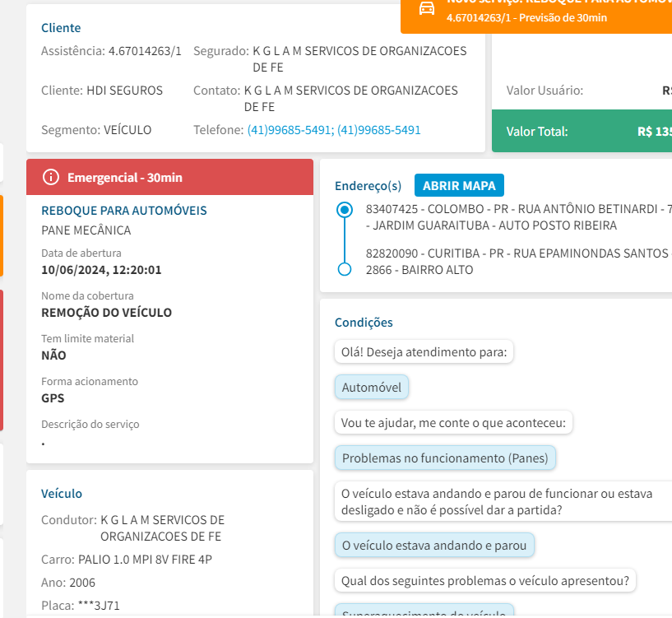Click the info icon in Emergencial banner
The image size is (672, 618).
[50, 177]
